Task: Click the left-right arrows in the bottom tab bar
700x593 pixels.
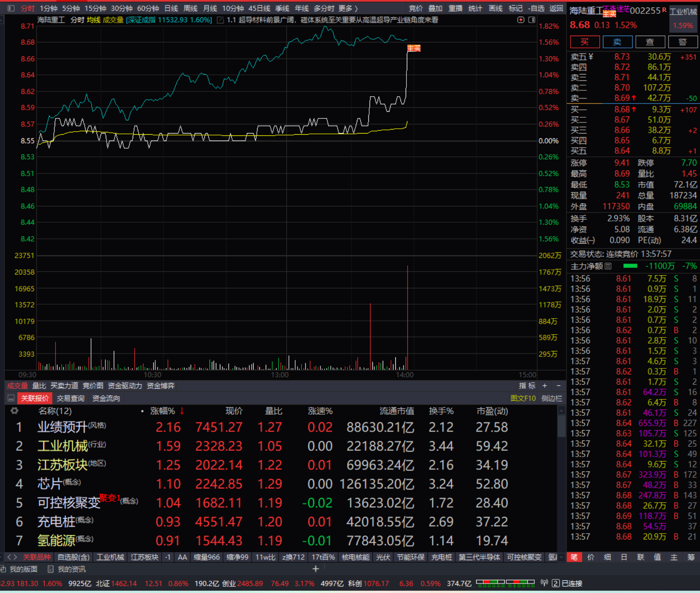Action: [x=12, y=557]
